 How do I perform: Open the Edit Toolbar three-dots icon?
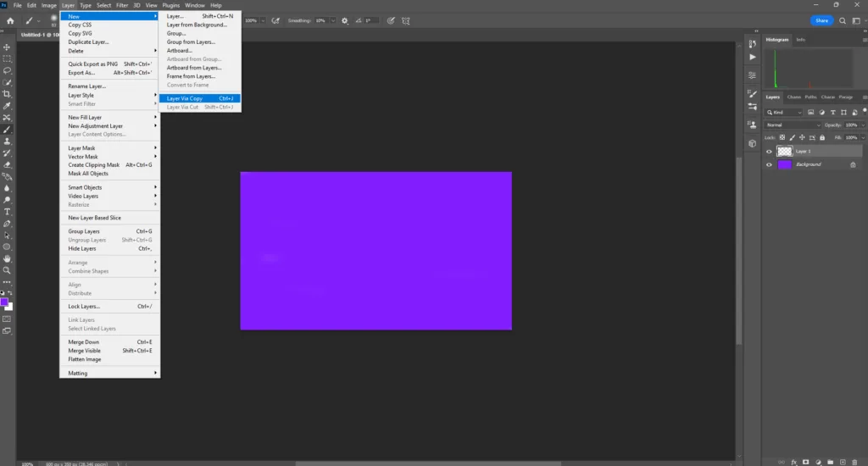click(x=7, y=282)
